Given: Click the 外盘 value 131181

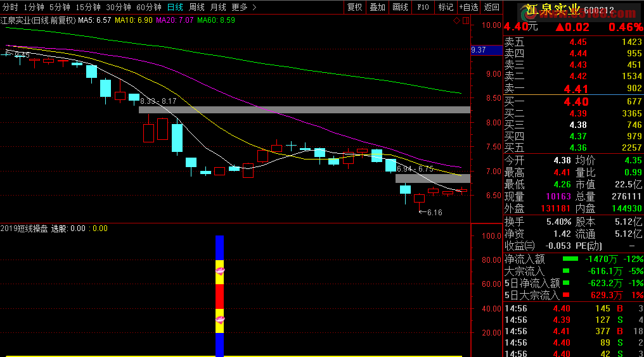Looking at the screenshot, I should pyautogui.click(x=556, y=208).
